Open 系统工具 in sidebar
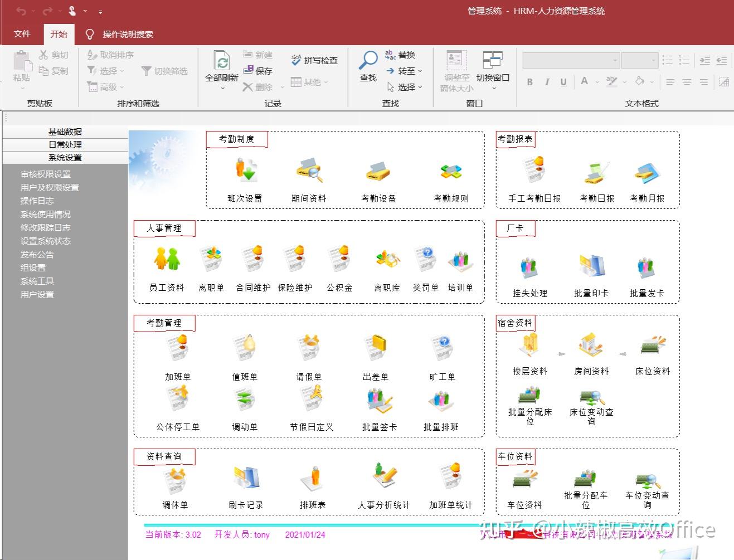 (x=37, y=281)
